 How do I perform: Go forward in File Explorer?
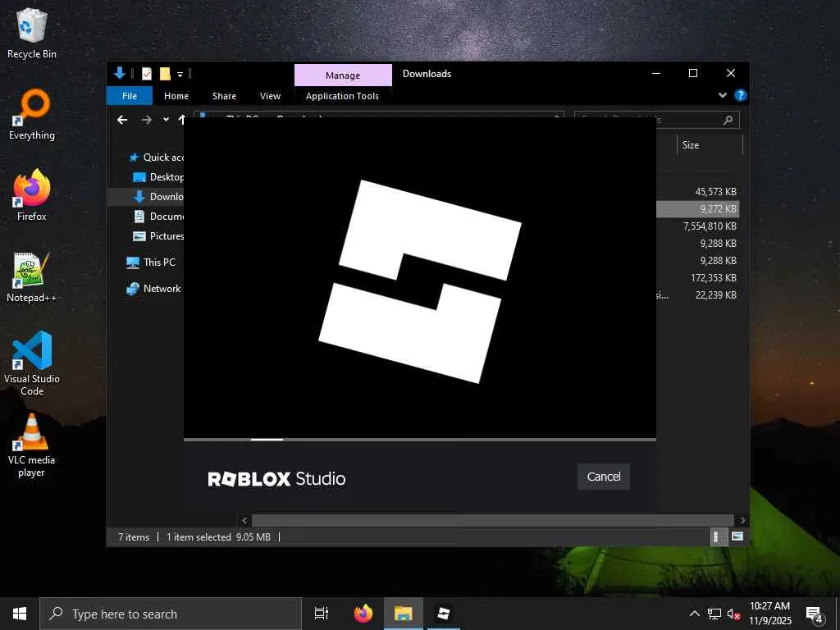pos(146,120)
